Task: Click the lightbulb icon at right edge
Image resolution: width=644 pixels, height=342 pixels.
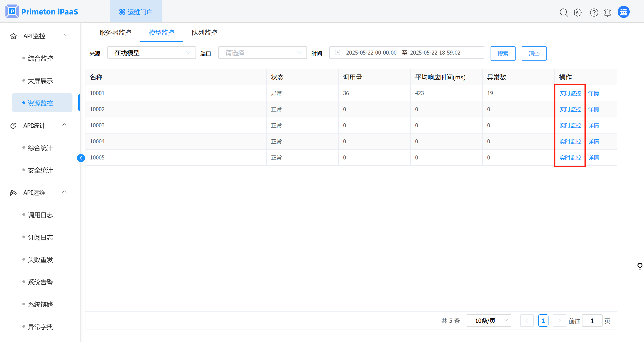Action: point(640,266)
